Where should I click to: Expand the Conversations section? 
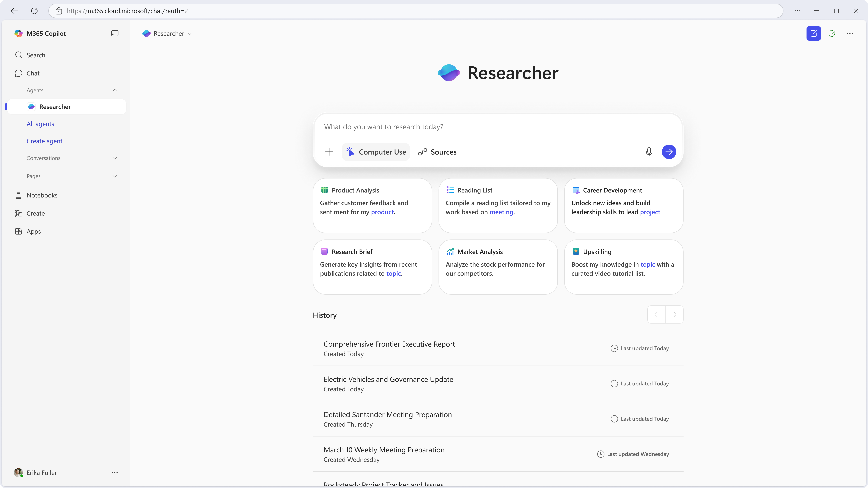pyautogui.click(x=115, y=158)
